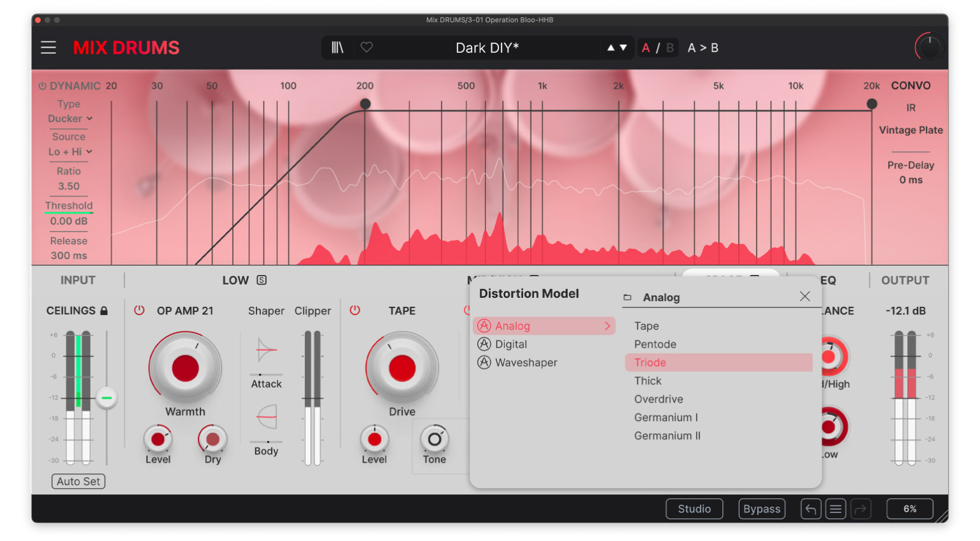Click the Auto Set button
This screenshot has height=541, width=980.
(78, 482)
